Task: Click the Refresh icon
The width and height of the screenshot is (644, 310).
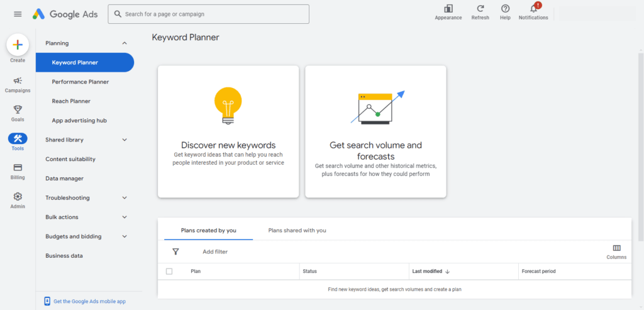Action: [x=480, y=9]
